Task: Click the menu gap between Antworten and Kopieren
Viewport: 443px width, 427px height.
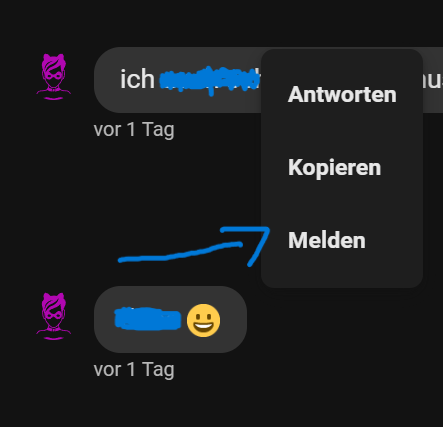Action: [x=342, y=131]
